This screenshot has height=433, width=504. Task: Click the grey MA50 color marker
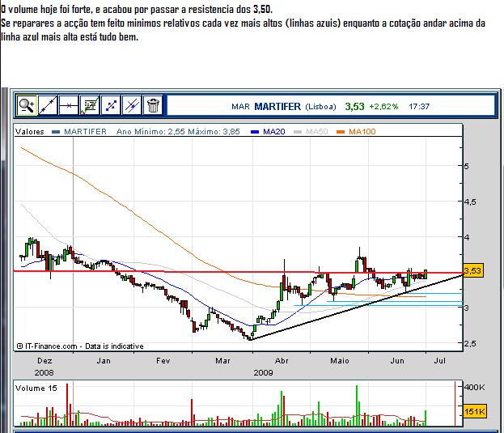(x=298, y=132)
